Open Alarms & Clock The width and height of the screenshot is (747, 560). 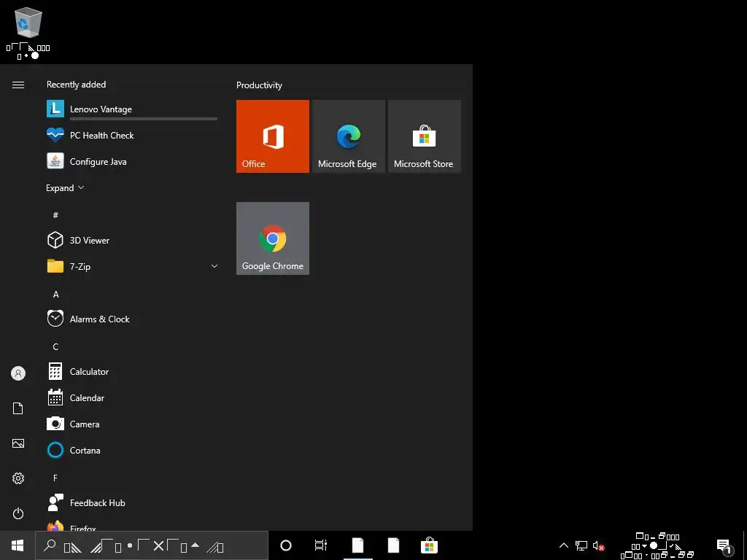tap(132, 319)
